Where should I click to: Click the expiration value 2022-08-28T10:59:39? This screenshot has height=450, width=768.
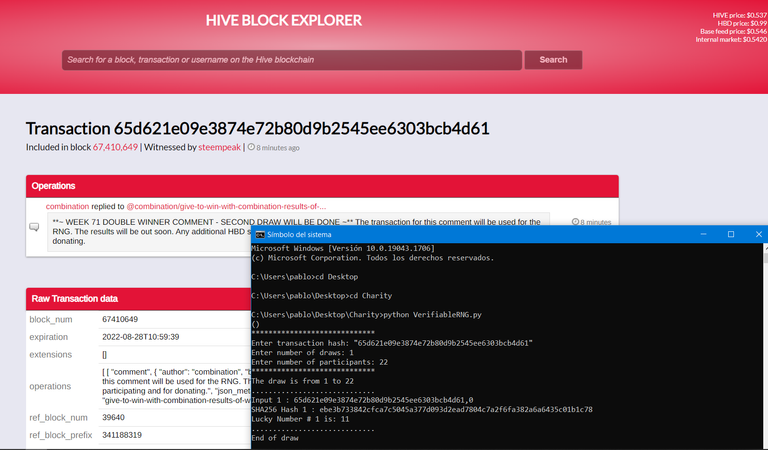coord(141,337)
